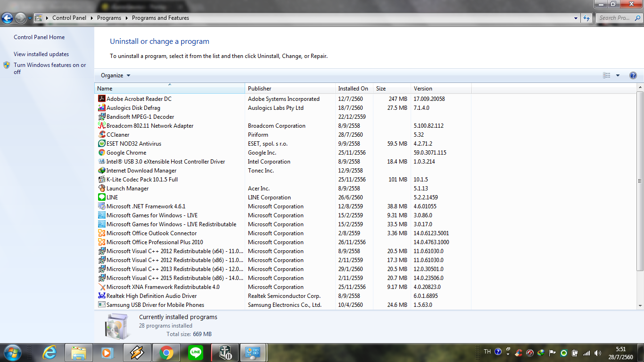Click the Google Chrome list icon
Viewport: 644px width, 362px height.
pyautogui.click(x=101, y=153)
